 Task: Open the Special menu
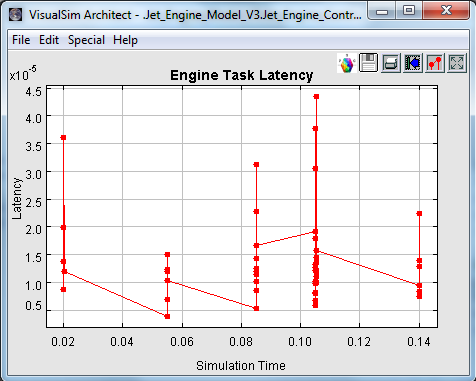[x=86, y=40]
